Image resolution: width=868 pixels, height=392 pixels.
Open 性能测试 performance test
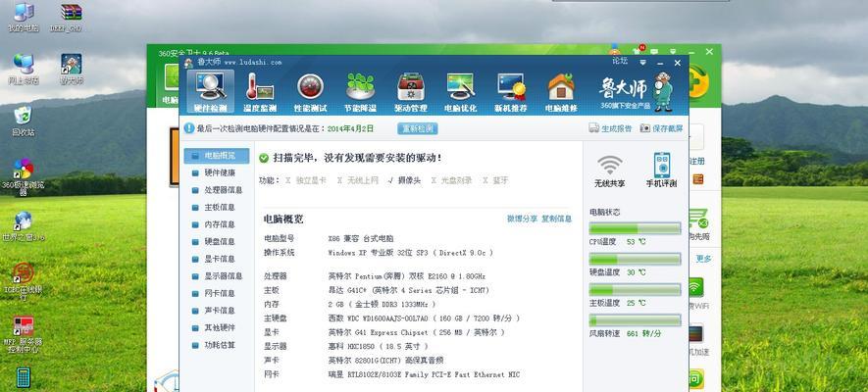tap(310, 92)
